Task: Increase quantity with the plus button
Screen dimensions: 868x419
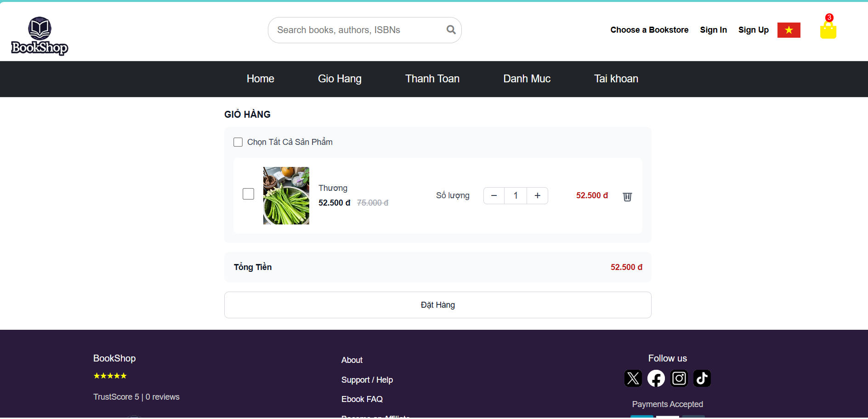Action: pyautogui.click(x=537, y=195)
